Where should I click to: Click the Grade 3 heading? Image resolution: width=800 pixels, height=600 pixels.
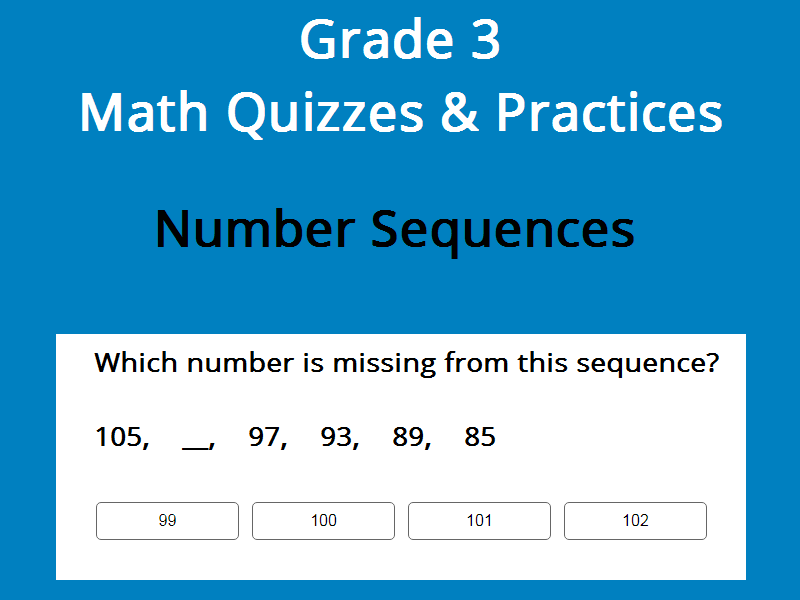[x=400, y=42]
